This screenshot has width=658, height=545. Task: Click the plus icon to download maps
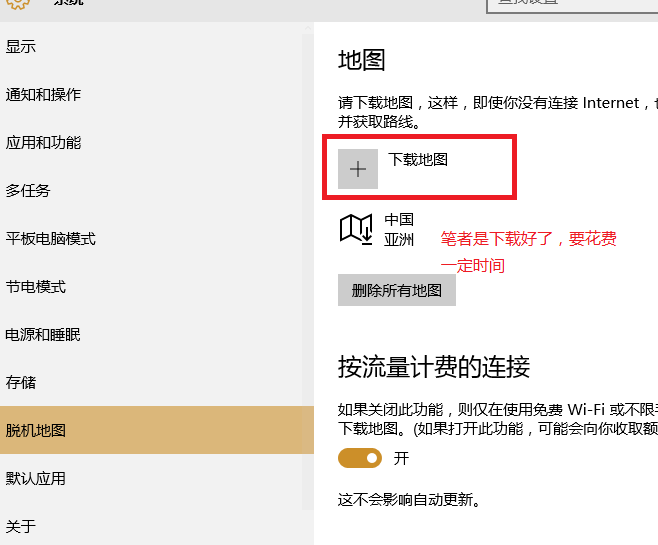(358, 169)
